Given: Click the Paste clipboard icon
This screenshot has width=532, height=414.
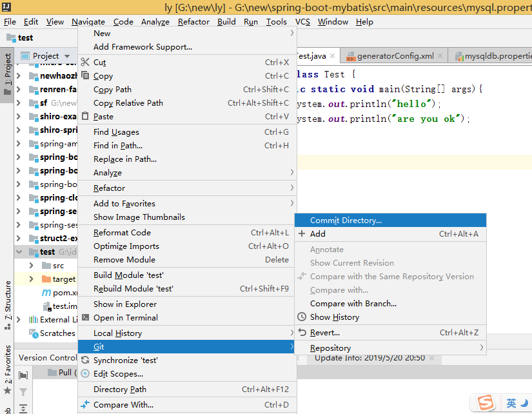Looking at the screenshot, I should pyautogui.click(x=85, y=116).
